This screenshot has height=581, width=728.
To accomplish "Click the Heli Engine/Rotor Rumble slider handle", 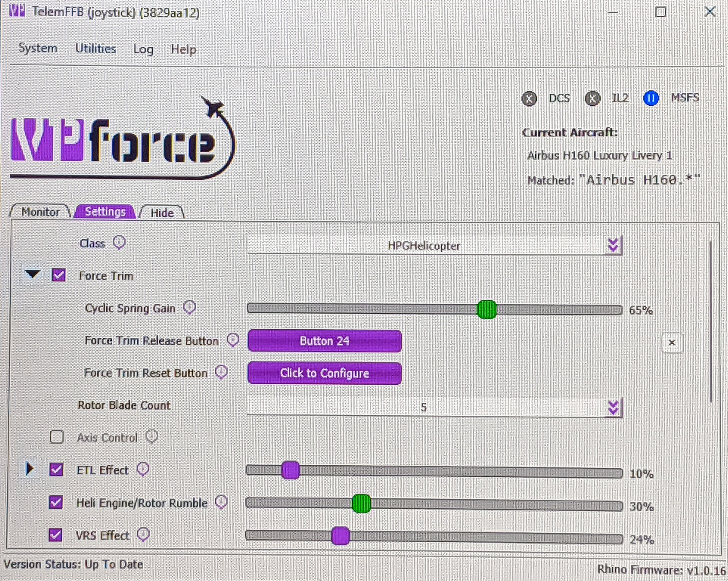I will [x=361, y=504].
